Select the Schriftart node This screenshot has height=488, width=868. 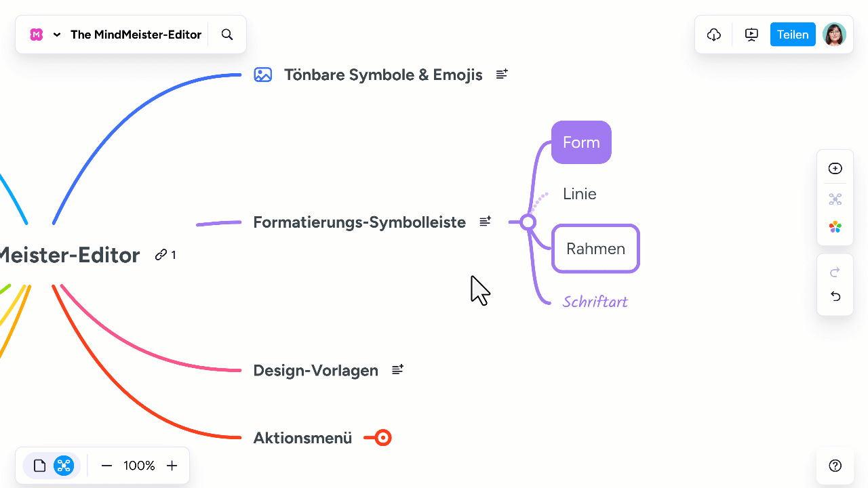[595, 302]
